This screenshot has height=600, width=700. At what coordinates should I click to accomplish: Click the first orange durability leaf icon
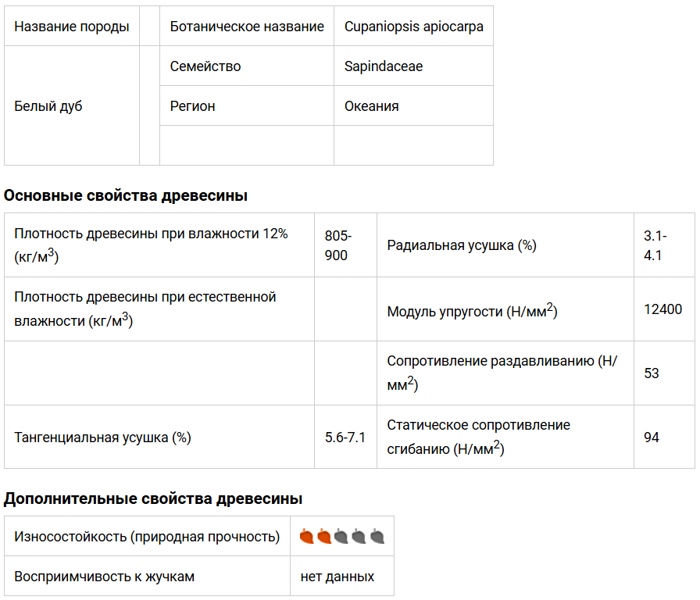click(x=307, y=537)
